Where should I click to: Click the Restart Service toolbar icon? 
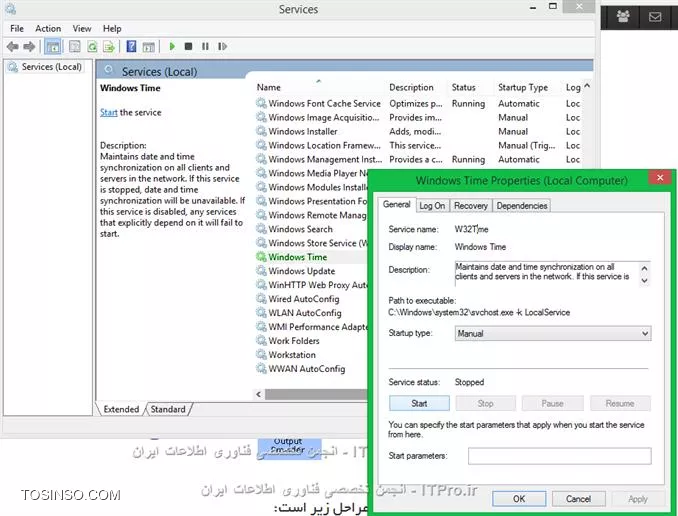(x=222, y=46)
